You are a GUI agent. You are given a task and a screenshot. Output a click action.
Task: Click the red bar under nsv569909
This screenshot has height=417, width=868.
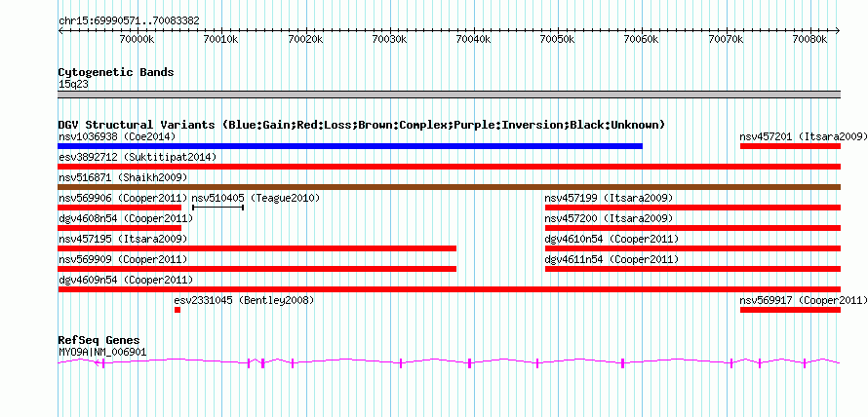click(256, 269)
